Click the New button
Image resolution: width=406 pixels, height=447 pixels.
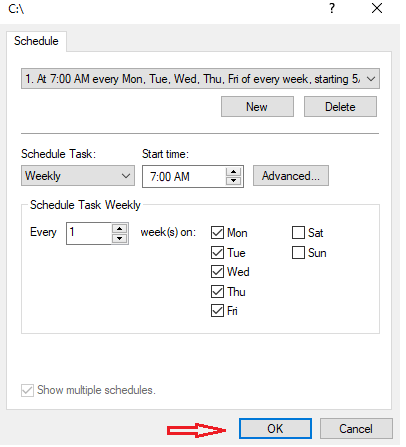257,107
